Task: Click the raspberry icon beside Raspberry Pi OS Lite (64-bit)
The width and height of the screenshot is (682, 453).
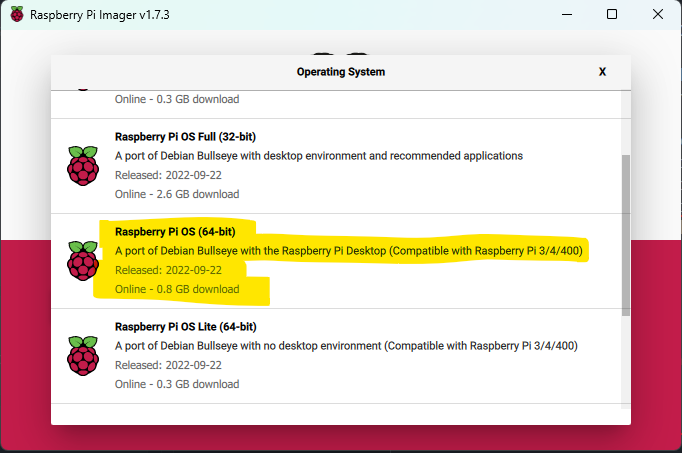Action: pos(83,356)
